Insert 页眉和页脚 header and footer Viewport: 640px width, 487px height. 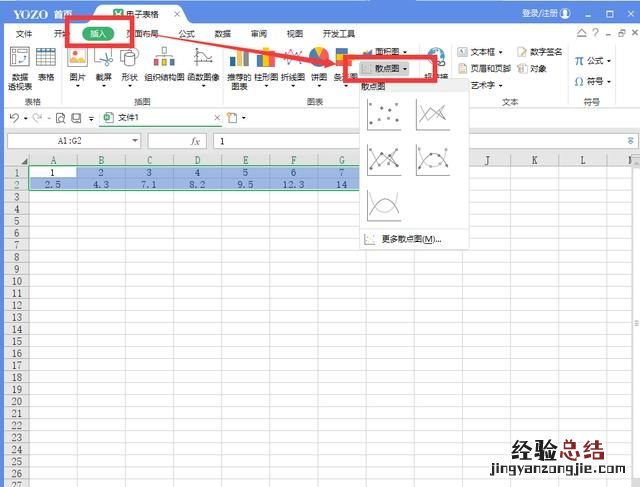[484, 68]
